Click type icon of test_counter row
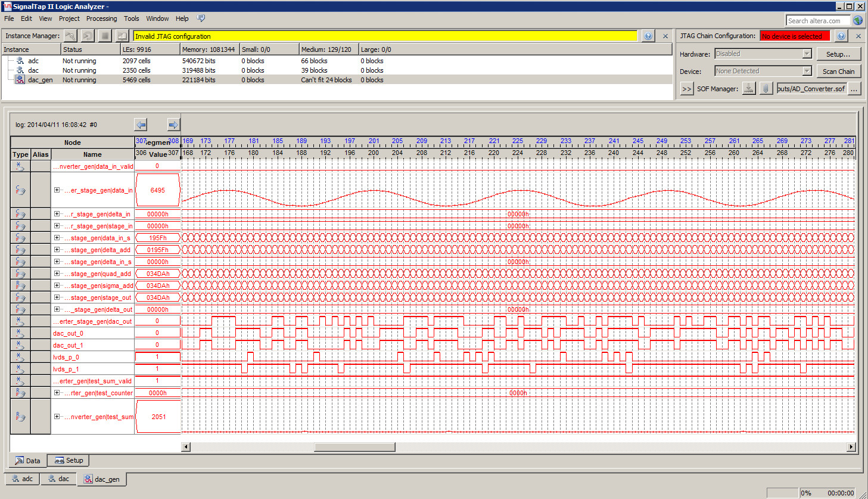868x499 pixels. (20, 393)
